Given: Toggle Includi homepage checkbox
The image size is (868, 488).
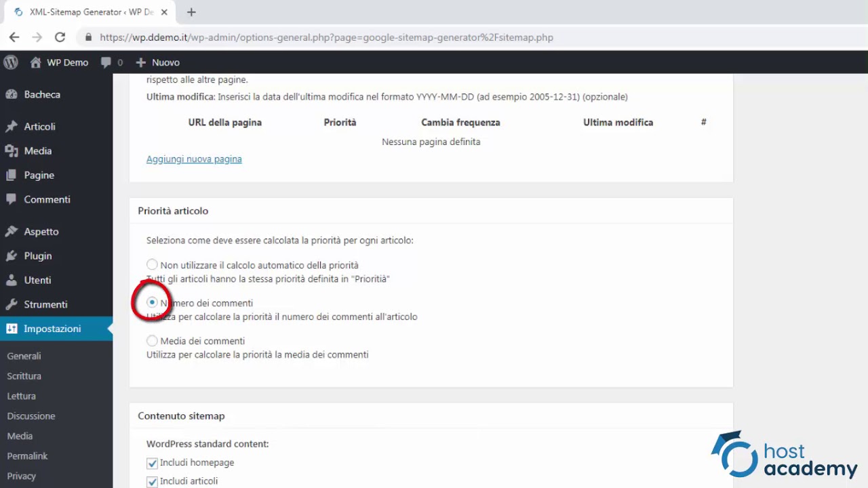Looking at the screenshot, I should click(x=152, y=463).
